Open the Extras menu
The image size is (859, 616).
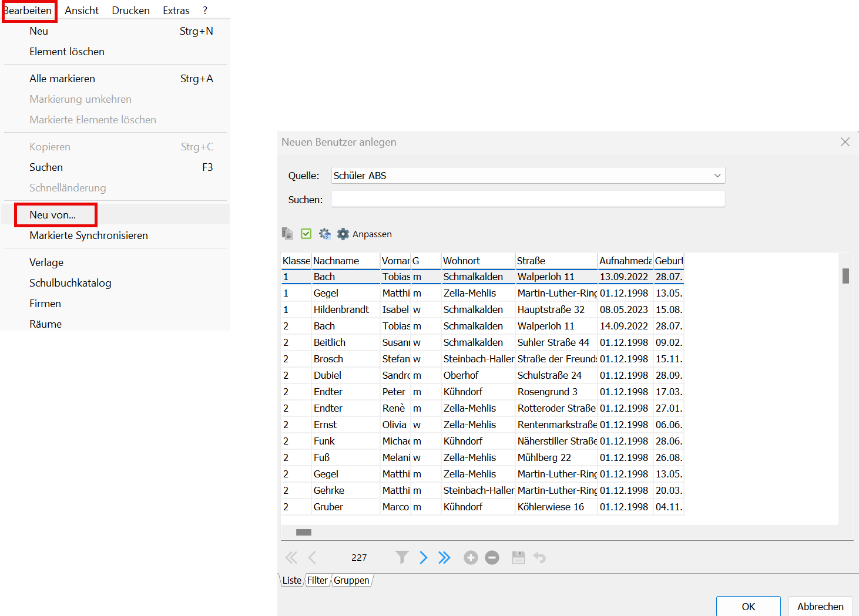(176, 11)
